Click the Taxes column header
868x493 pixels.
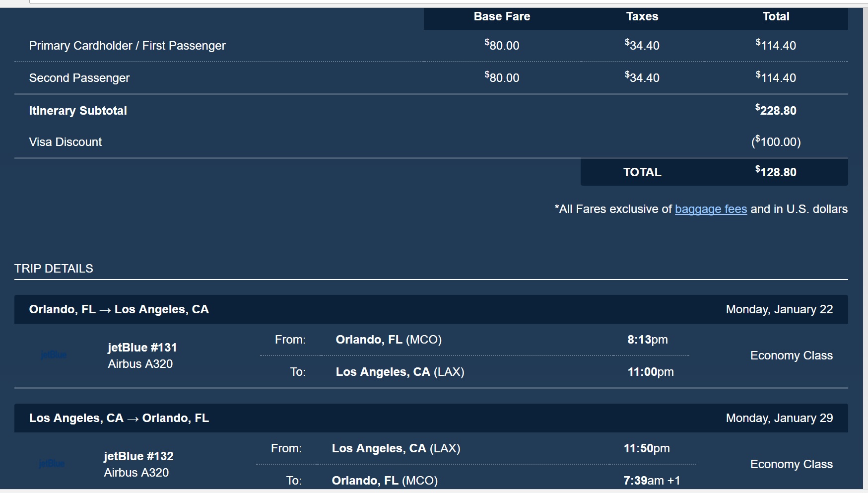(x=642, y=16)
